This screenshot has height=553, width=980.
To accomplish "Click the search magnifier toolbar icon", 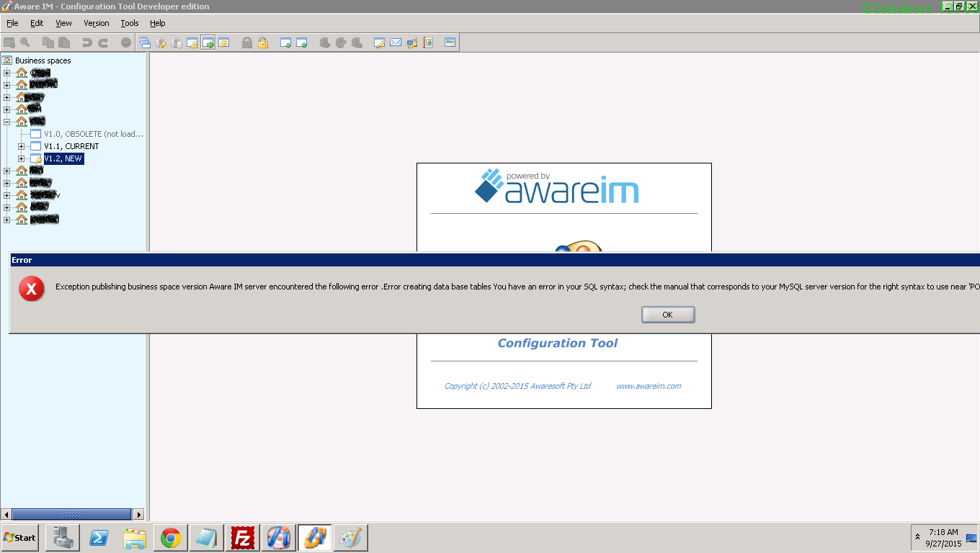I will point(25,42).
